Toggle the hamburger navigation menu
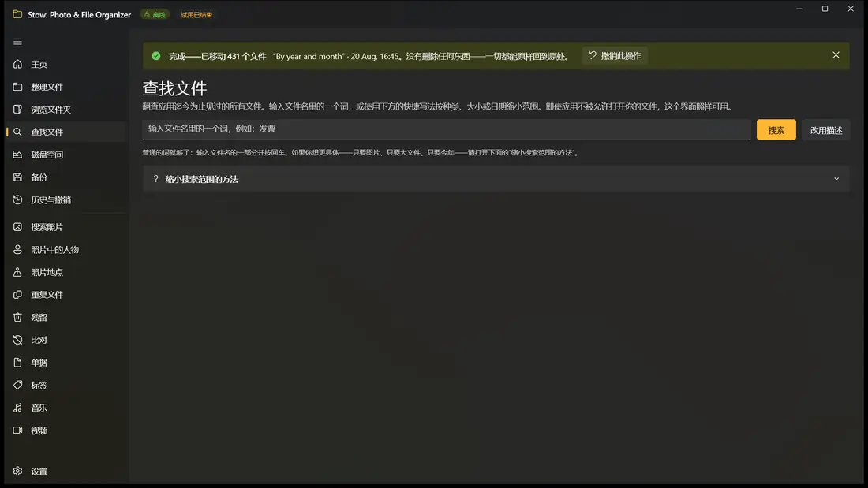The width and height of the screenshot is (868, 488). coord(17,42)
